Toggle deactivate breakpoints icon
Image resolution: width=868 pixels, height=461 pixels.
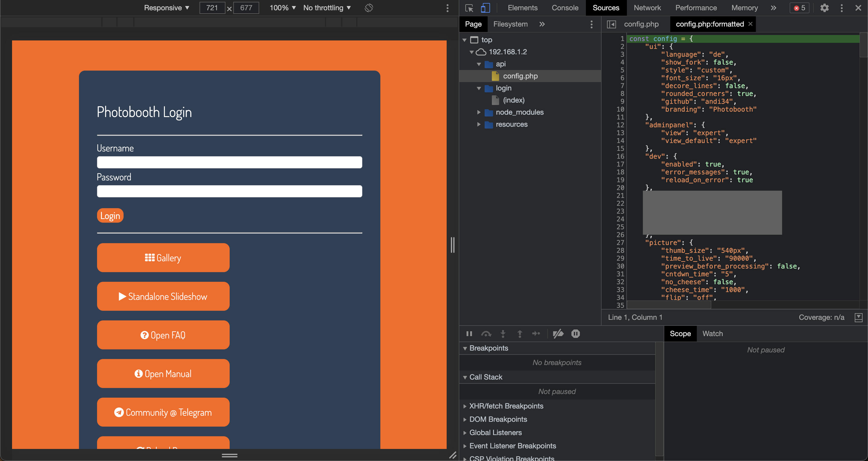tap(558, 333)
